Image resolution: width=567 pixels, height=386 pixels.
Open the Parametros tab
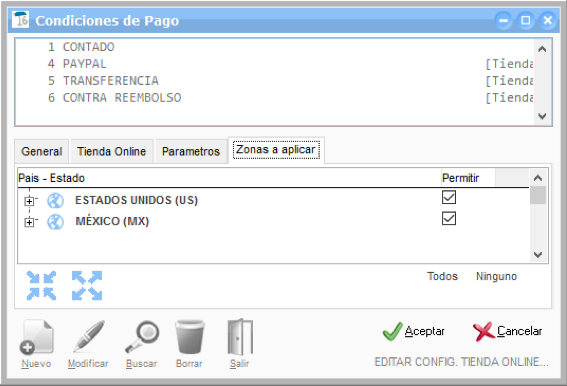coord(191,151)
